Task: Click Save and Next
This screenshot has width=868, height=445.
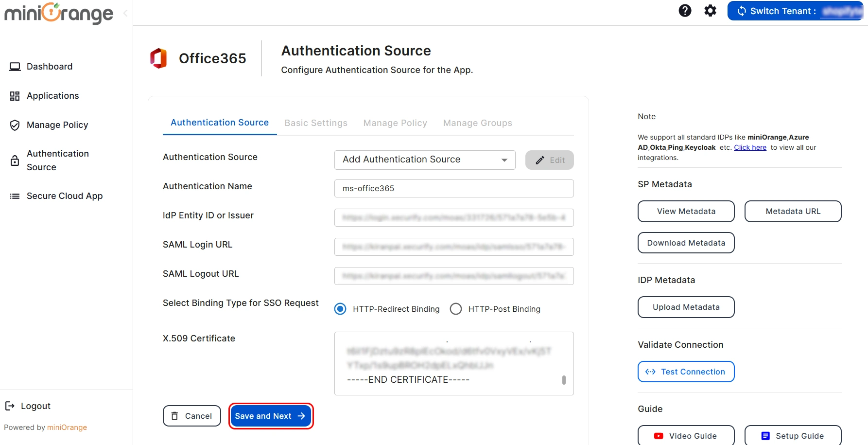Action: tap(271, 416)
